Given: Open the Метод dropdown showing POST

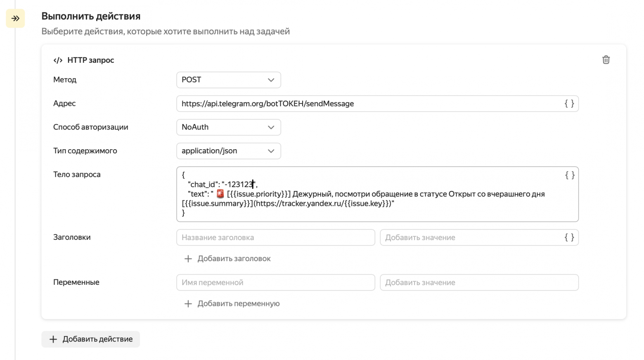Looking at the screenshot, I should [228, 80].
